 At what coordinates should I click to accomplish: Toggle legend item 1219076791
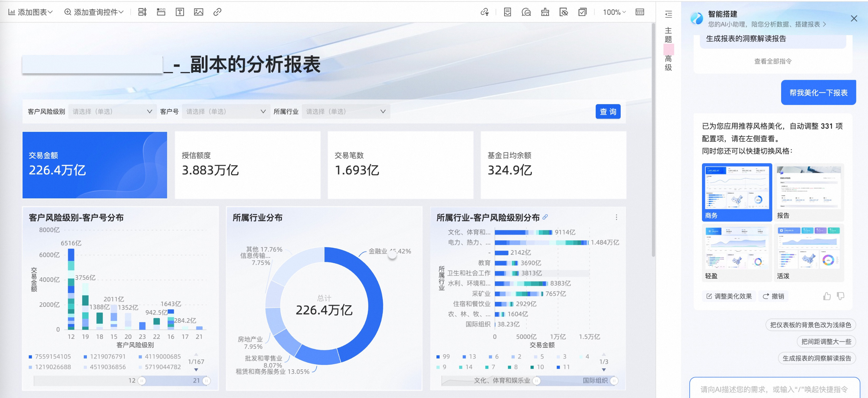(x=104, y=356)
